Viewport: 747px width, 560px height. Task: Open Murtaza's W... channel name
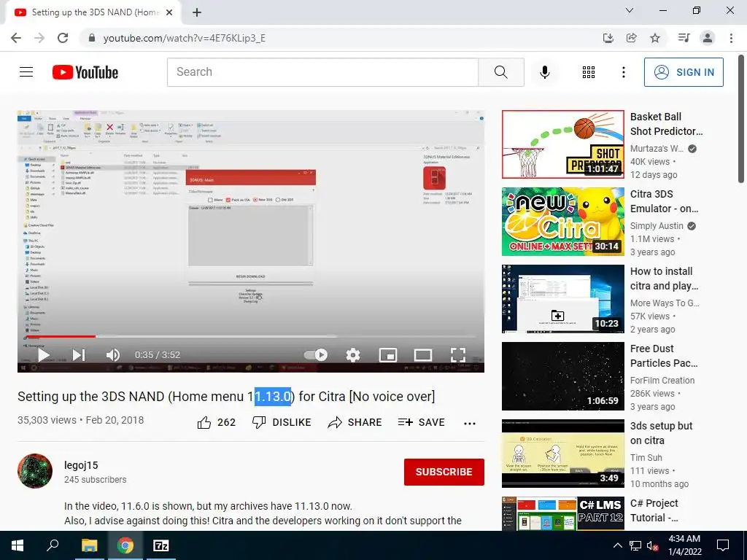pyautogui.click(x=657, y=149)
